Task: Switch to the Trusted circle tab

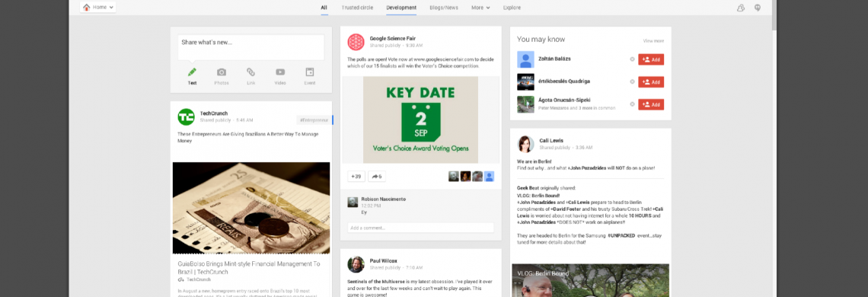Action: tap(357, 8)
